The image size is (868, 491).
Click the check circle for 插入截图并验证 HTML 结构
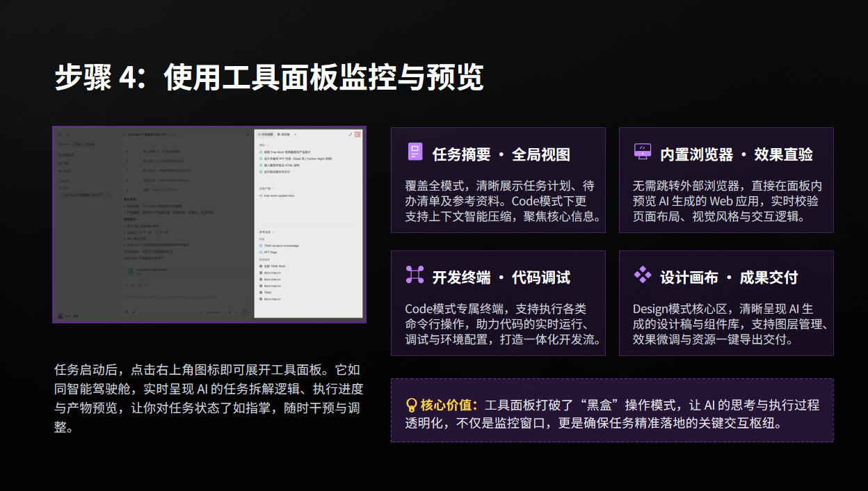pyautogui.click(x=261, y=166)
